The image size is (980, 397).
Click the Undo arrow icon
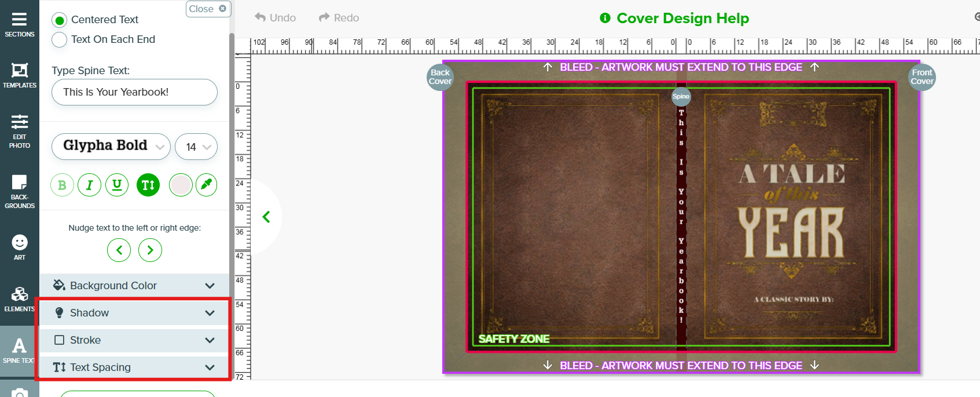[x=260, y=17]
